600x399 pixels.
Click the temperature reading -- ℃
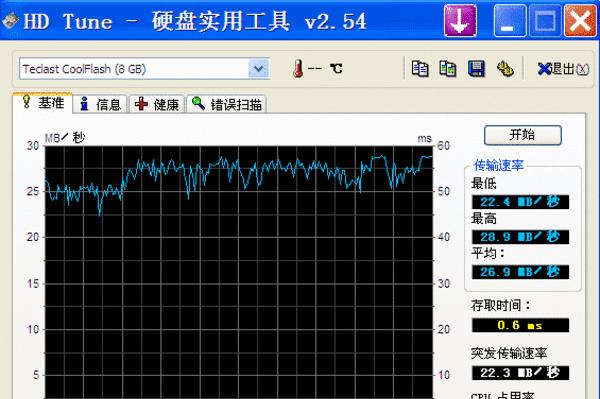[x=325, y=69]
